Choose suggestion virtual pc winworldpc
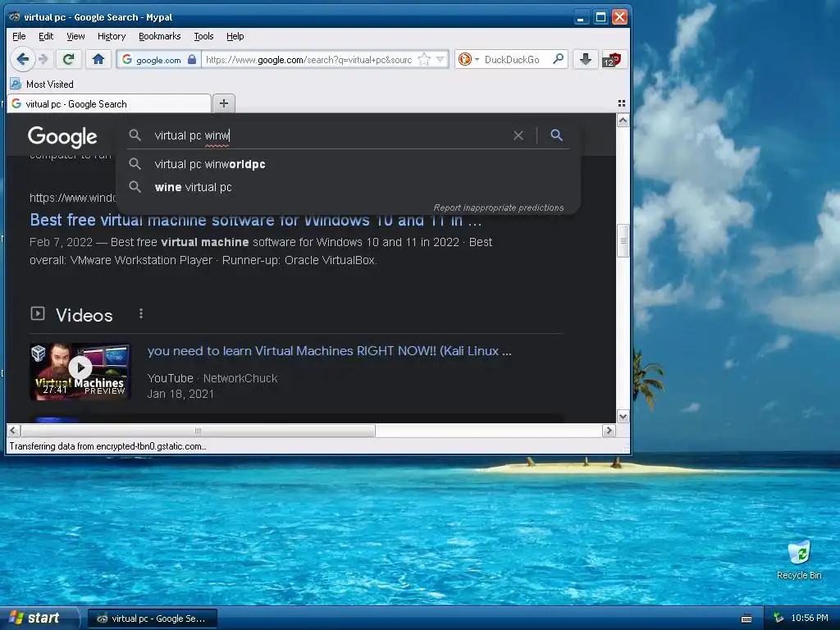 [348, 164]
